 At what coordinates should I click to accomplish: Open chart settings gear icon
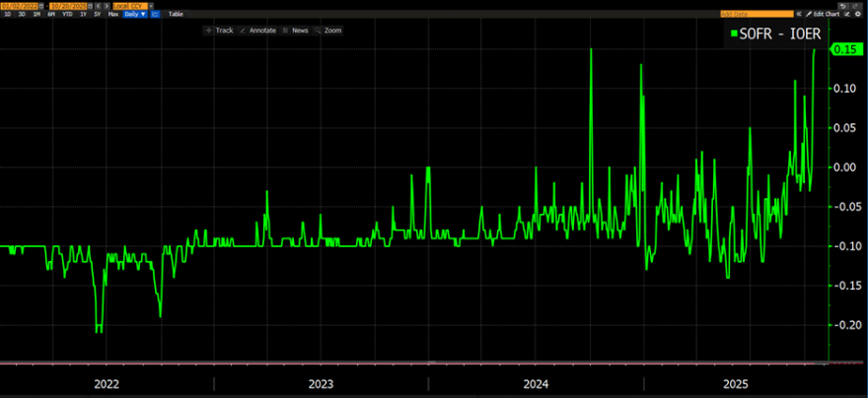click(858, 14)
